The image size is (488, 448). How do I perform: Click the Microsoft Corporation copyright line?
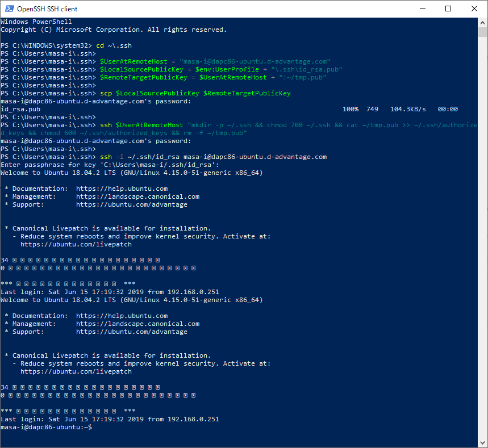coord(114,30)
